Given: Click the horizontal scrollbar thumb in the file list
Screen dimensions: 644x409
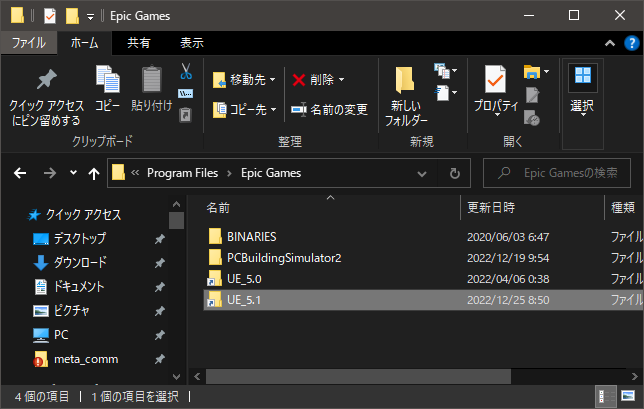Looking at the screenshot, I should tap(358, 376).
